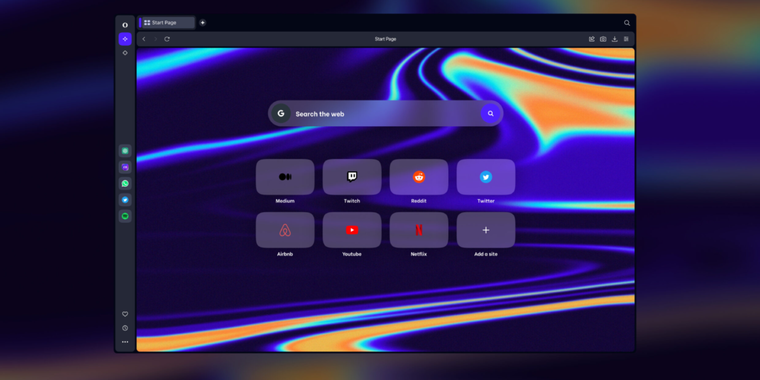Open the Netflix speed dial tile
The image size is (760, 380).
click(419, 230)
